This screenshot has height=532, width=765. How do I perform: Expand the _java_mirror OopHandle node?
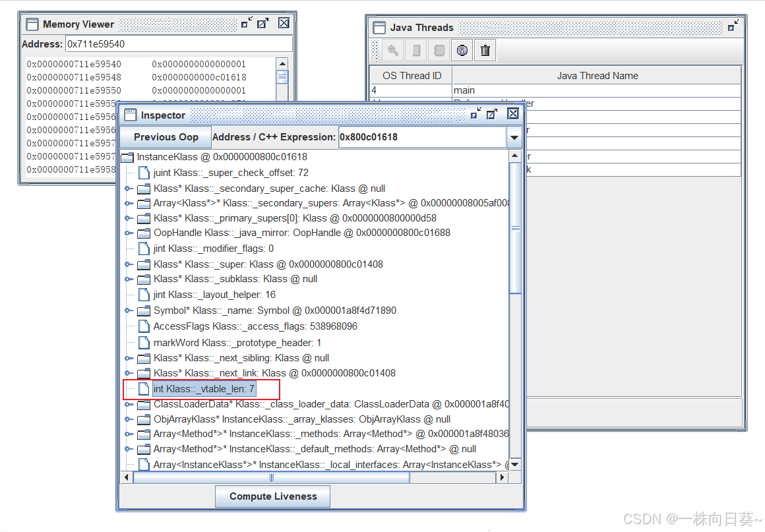(129, 233)
